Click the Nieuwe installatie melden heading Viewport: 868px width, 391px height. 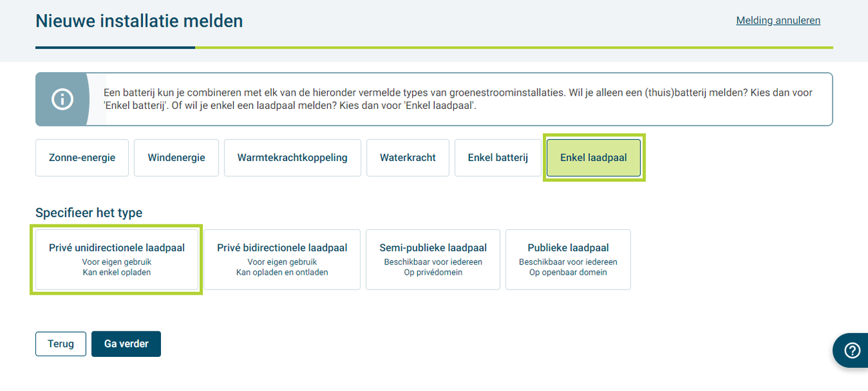[x=139, y=21]
